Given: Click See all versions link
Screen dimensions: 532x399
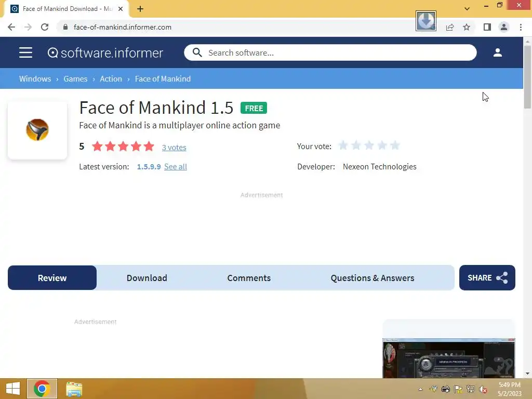Looking at the screenshot, I should pyautogui.click(x=176, y=167).
